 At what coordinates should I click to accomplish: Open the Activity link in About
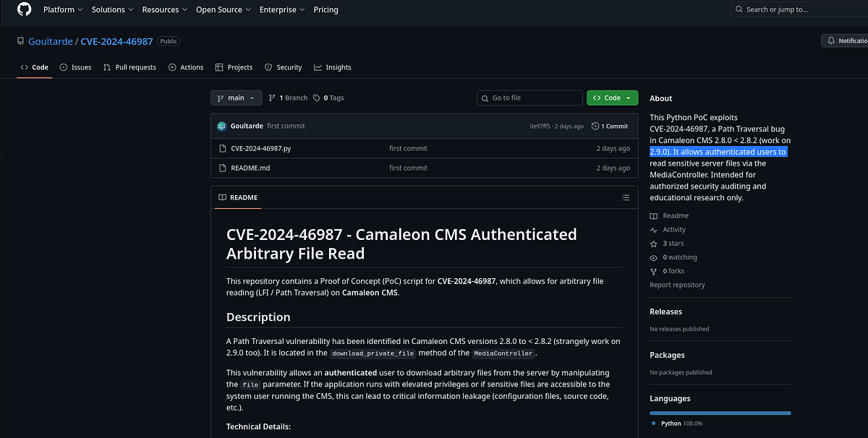668,230
